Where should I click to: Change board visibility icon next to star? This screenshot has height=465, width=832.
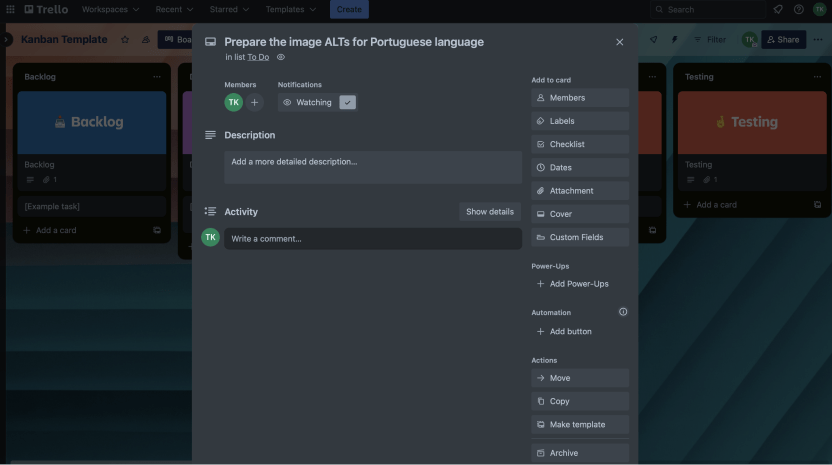pyautogui.click(x=145, y=39)
